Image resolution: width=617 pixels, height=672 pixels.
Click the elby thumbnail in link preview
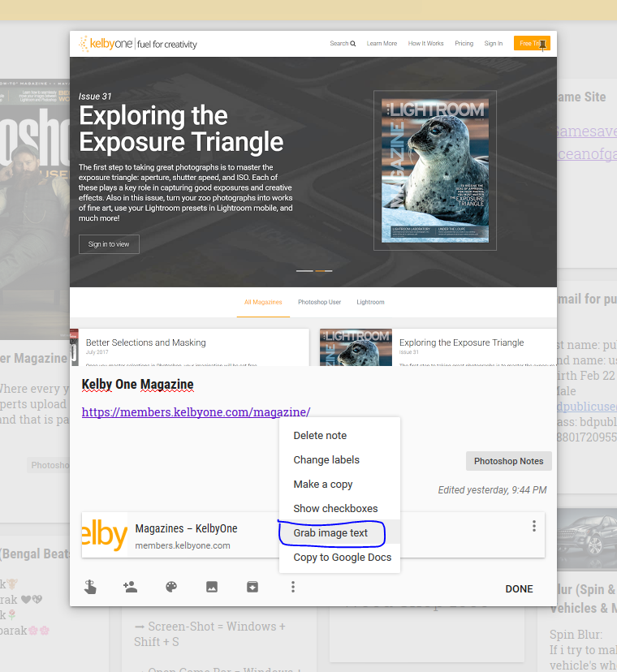pyautogui.click(x=105, y=534)
